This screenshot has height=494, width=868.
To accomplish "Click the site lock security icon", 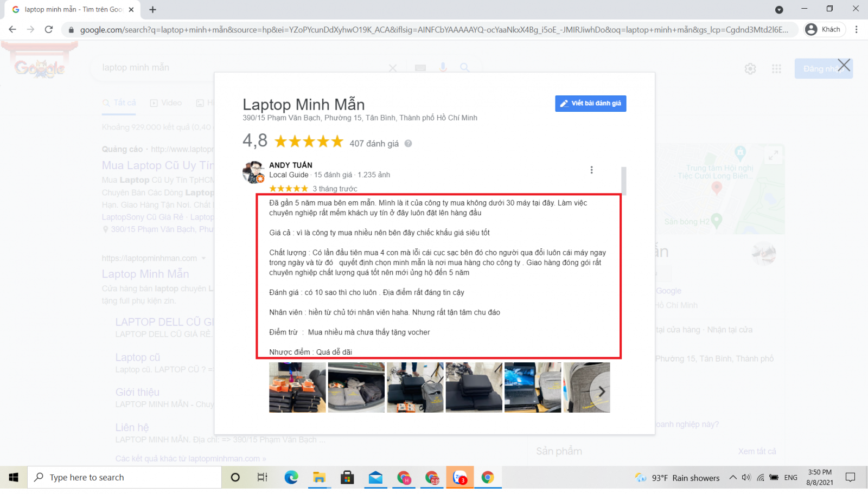I will click(x=71, y=30).
